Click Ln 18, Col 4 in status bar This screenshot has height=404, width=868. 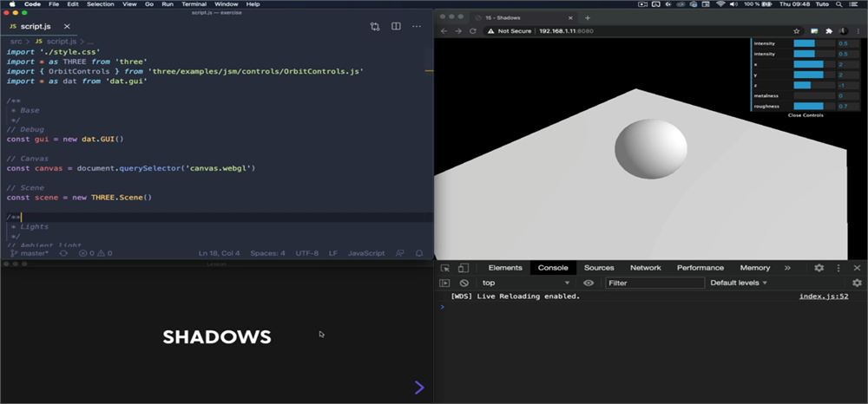coord(220,253)
